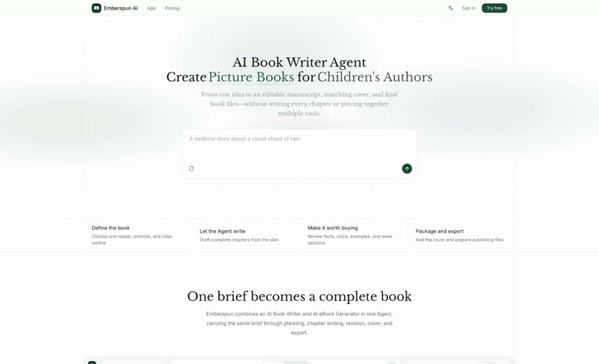Screen dimensions: 599x364
Task: Click the text 'Add the cover and prepare publishing files'
Action: (459, 240)
